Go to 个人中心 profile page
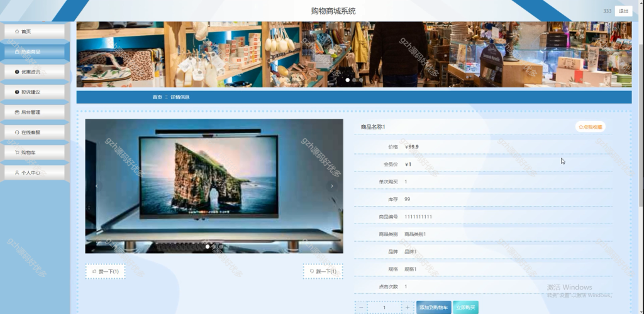This screenshot has height=314, width=644. pyautogui.click(x=35, y=173)
